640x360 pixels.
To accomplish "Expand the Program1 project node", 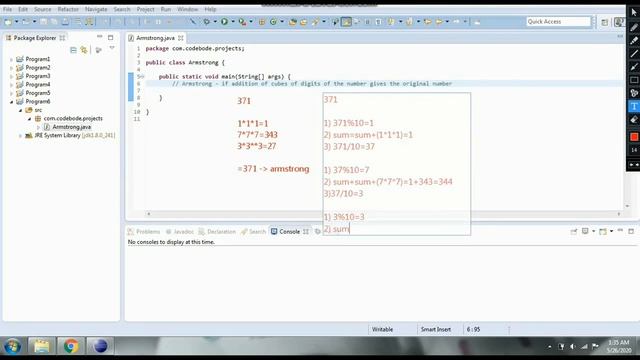I will pos(11,60).
